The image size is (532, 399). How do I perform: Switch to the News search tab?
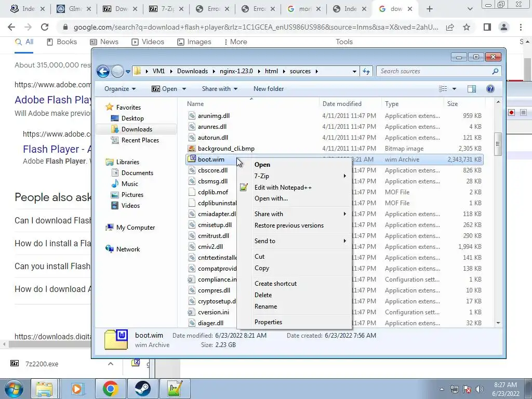click(x=104, y=42)
